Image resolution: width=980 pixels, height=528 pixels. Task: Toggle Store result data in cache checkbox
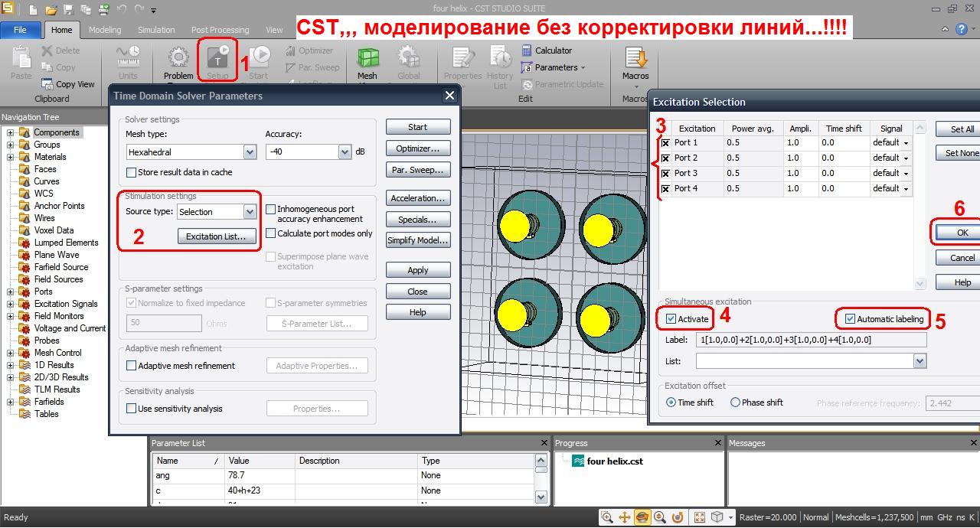pos(131,173)
